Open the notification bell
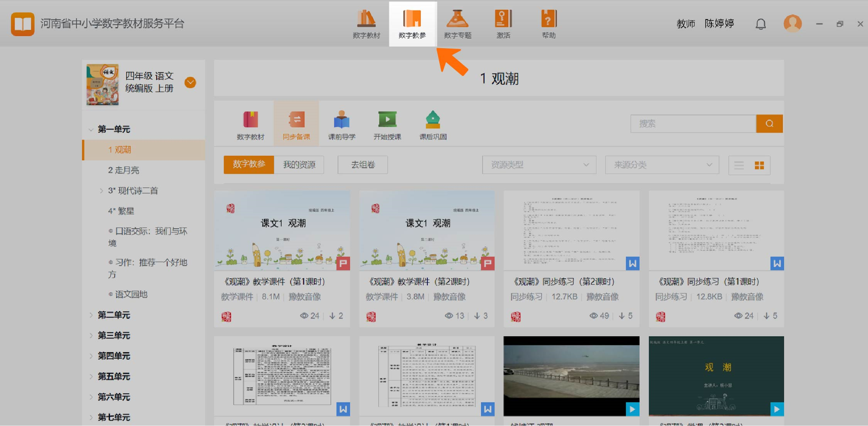Viewport: 868px width, 426px height. [760, 24]
